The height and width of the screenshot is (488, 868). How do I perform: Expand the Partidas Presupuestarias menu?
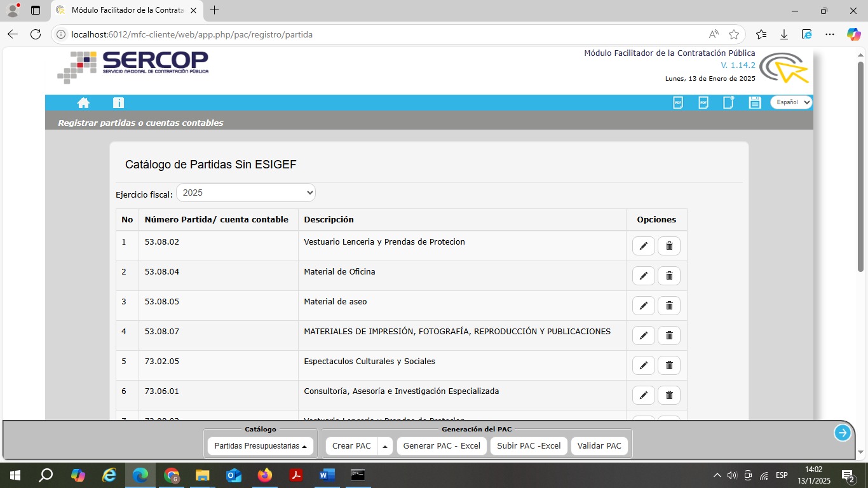point(261,446)
